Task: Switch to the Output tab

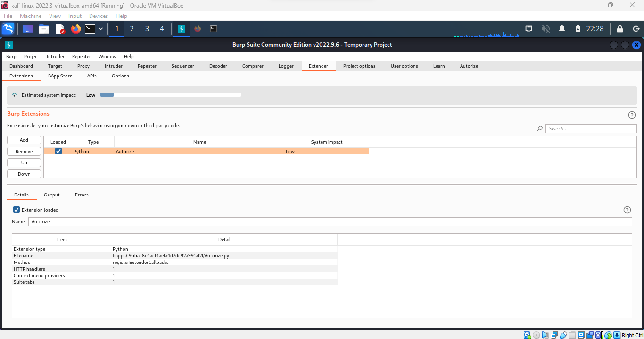Action: (52, 195)
